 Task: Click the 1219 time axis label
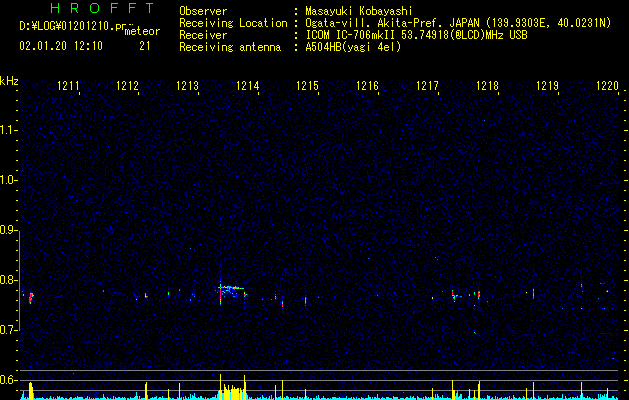pyautogui.click(x=548, y=86)
